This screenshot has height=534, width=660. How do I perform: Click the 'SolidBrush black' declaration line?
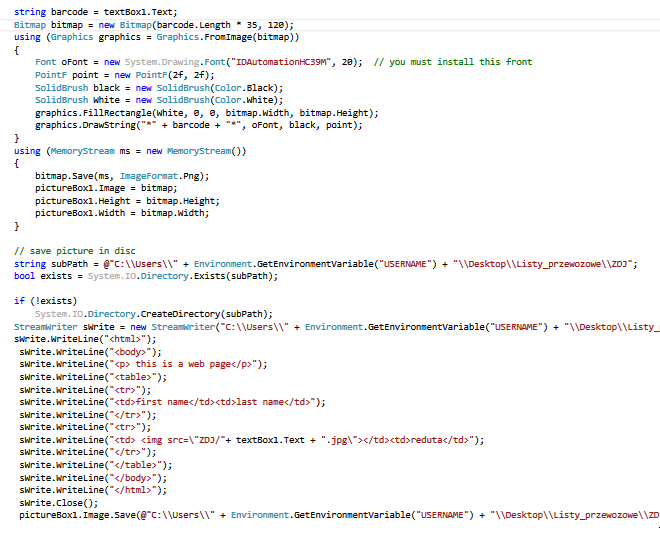click(x=159, y=88)
